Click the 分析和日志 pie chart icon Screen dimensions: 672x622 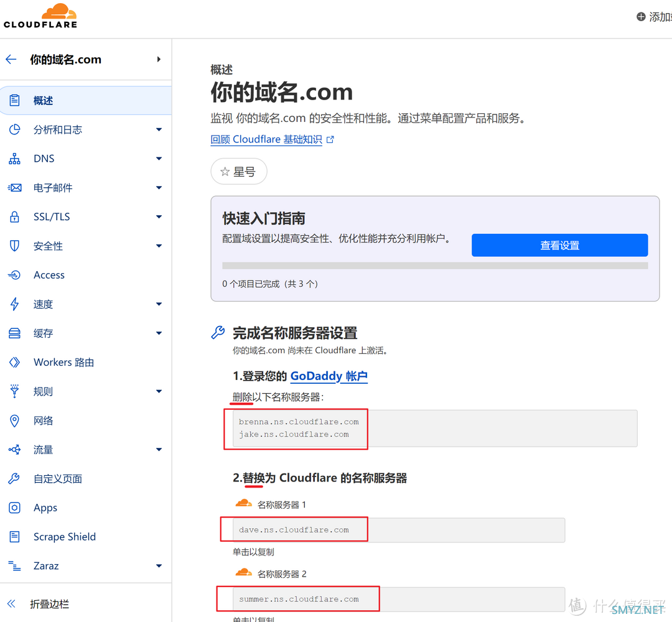point(14,129)
